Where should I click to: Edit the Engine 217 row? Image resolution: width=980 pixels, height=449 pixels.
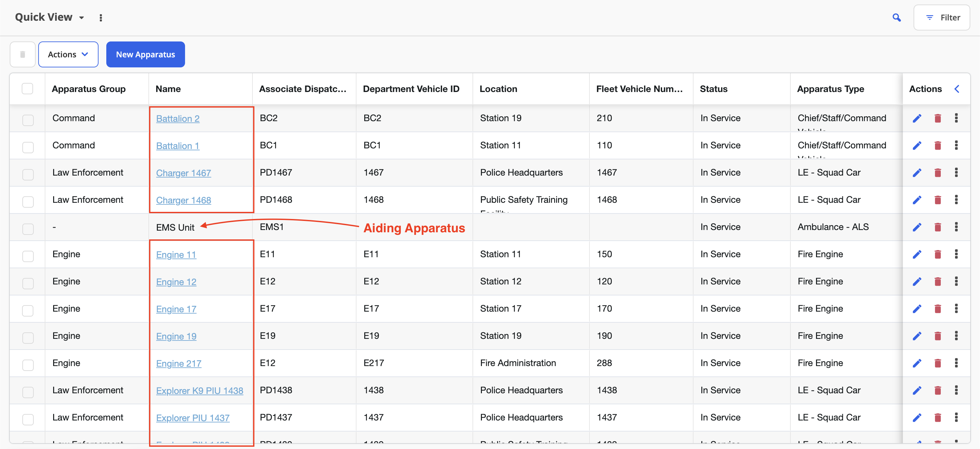tap(917, 363)
